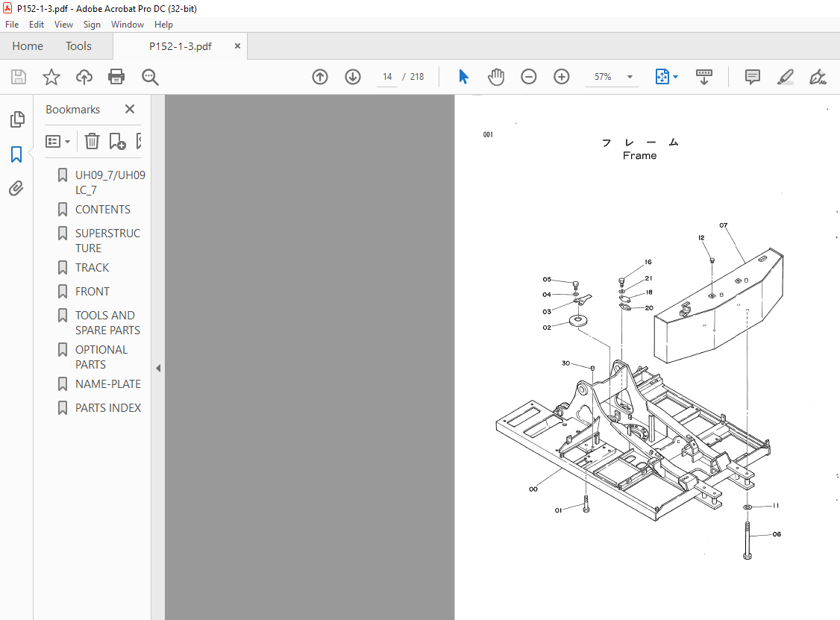The width and height of the screenshot is (840, 620).
Task: Open the zoom percentage dropdown
Action: pos(629,76)
